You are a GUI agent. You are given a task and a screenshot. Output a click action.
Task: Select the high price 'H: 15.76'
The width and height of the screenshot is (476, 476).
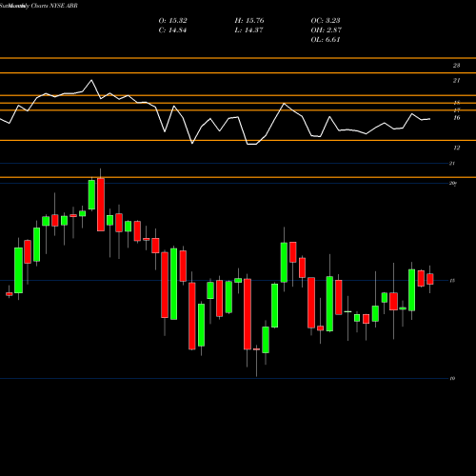click(249, 21)
